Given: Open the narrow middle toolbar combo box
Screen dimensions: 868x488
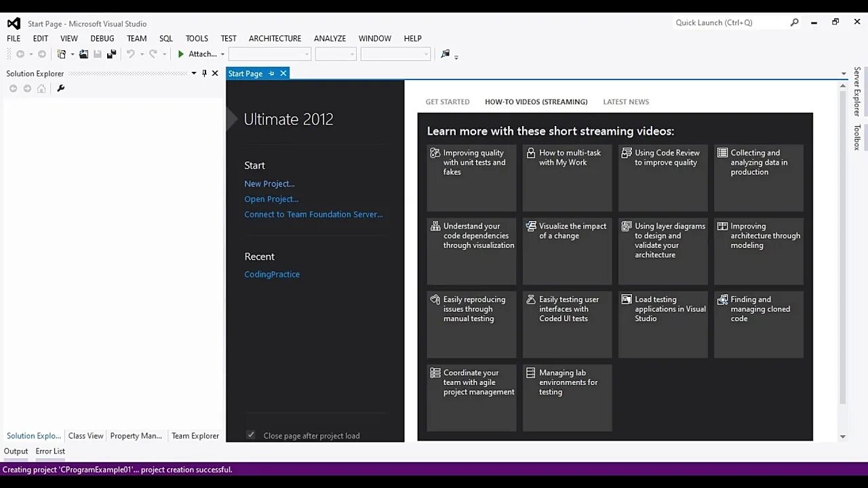Looking at the screenshot, I should click(336, 54).
